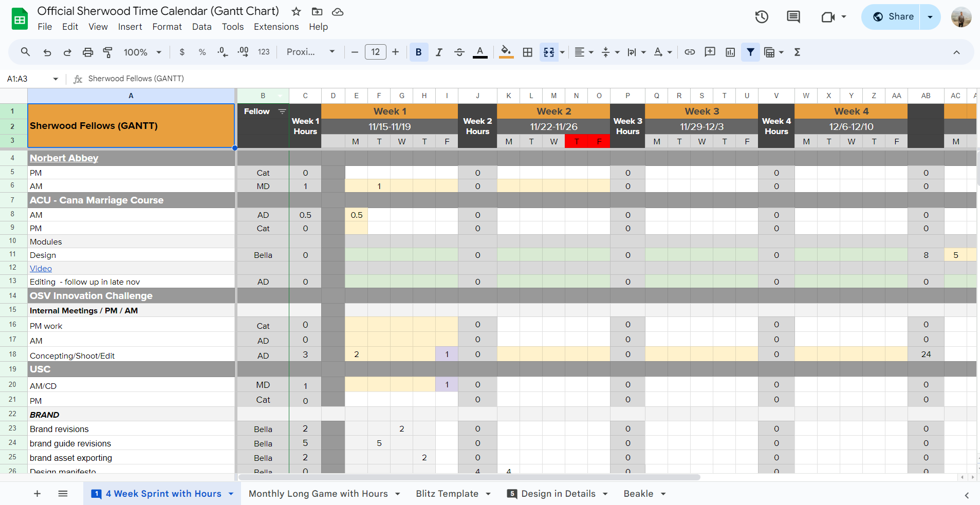The width and height of the screenshot is (980, 505).
Task: Open number format 123 menu
Action: 264,52
